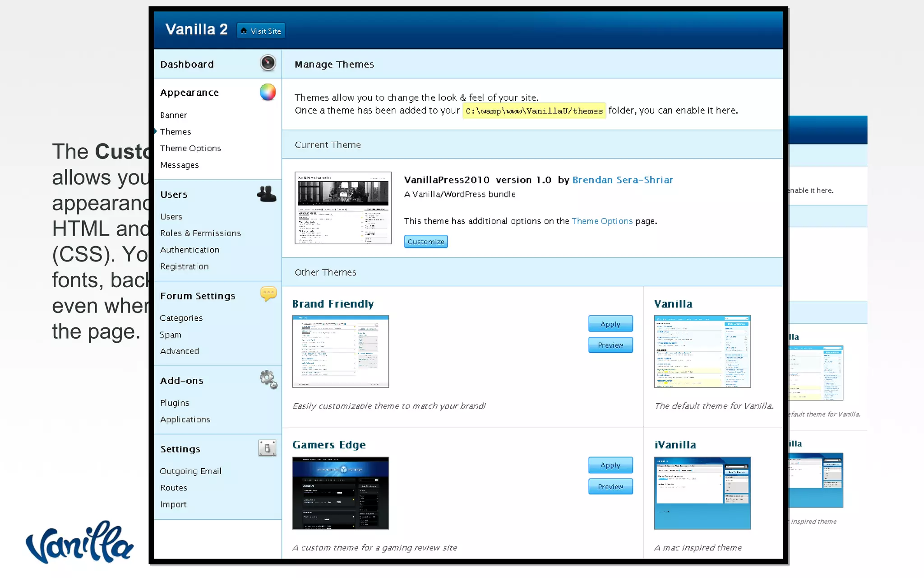Open the Applications page
Screen dimensions: 924x578
pos(185,420)
